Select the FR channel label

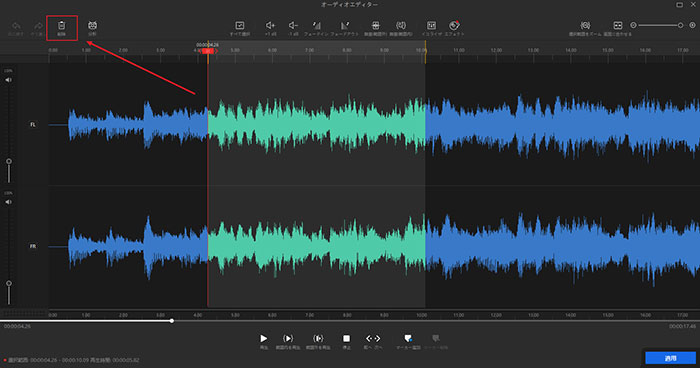33,246
